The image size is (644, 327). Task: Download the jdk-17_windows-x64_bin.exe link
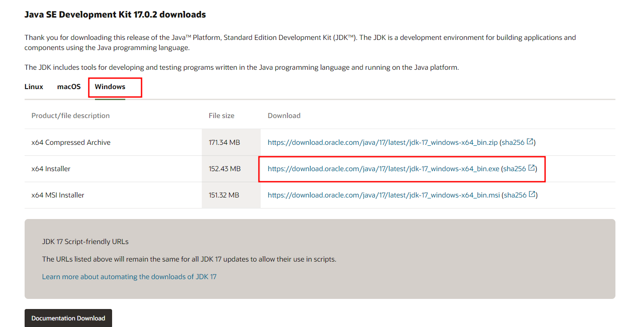383,169
